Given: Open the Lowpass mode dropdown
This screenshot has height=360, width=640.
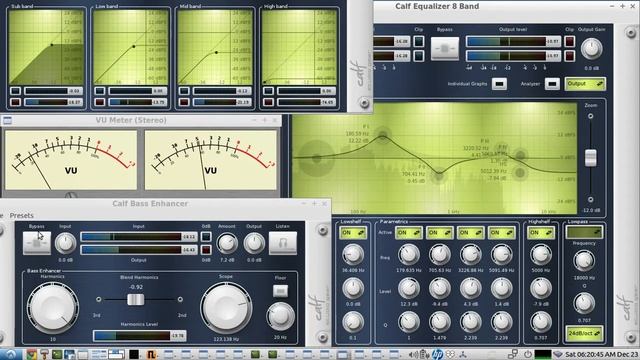Looking at the screenshot, I should (x=584, y=232).
